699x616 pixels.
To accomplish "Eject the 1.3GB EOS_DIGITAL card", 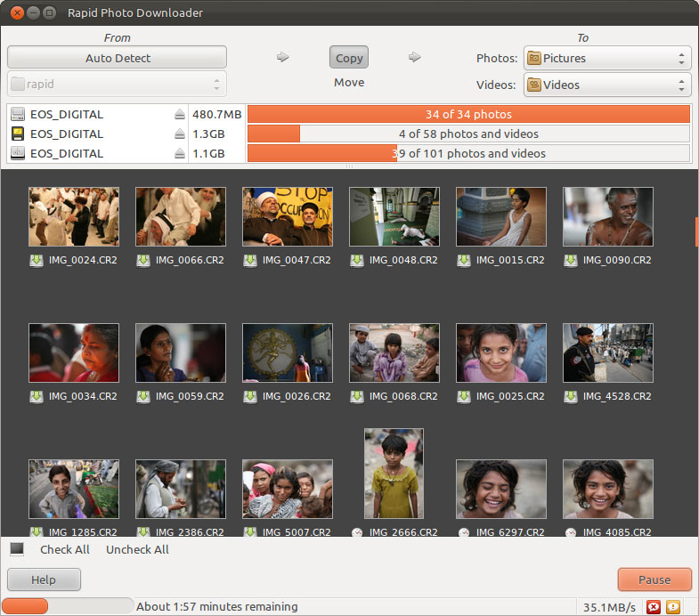I will coord(179,134).
